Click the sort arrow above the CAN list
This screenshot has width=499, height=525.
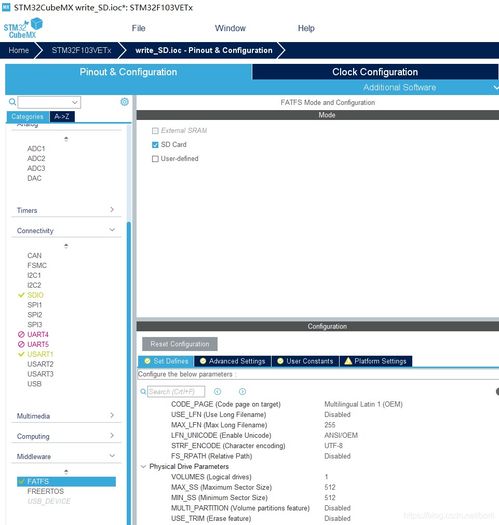[66, 246]
